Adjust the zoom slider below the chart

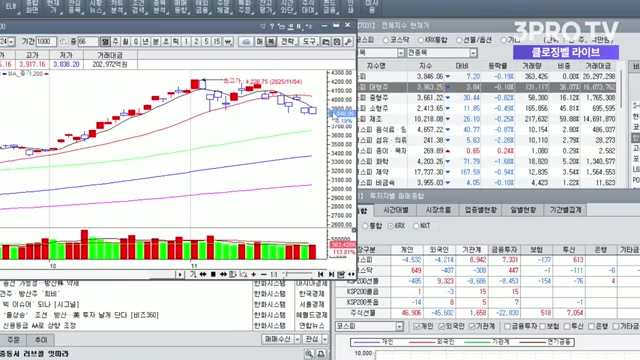click(x=298, y=274)
